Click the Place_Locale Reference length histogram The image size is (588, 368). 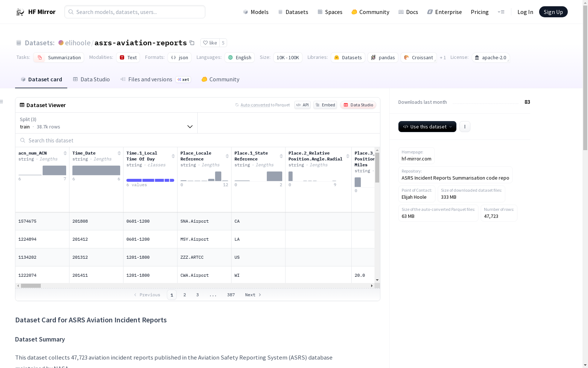[x=204, y=176]
